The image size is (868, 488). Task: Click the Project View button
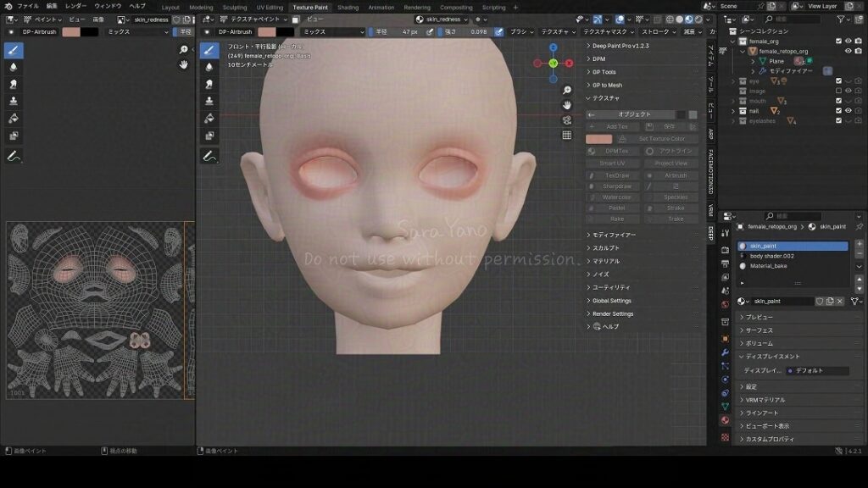pyautogui.click(x=670, y=164)
